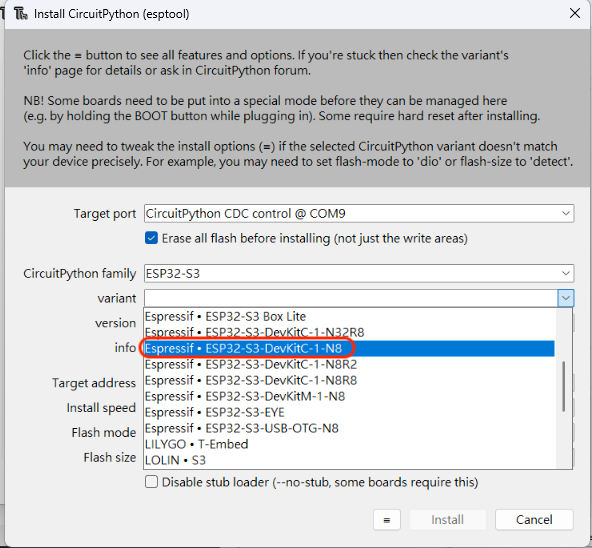This screenshot has height=548, width=592.
Task: Pick Espressif ESP32-S3-DevKitC-1-N8R8 variant
Action: click(x=349, y=380)
